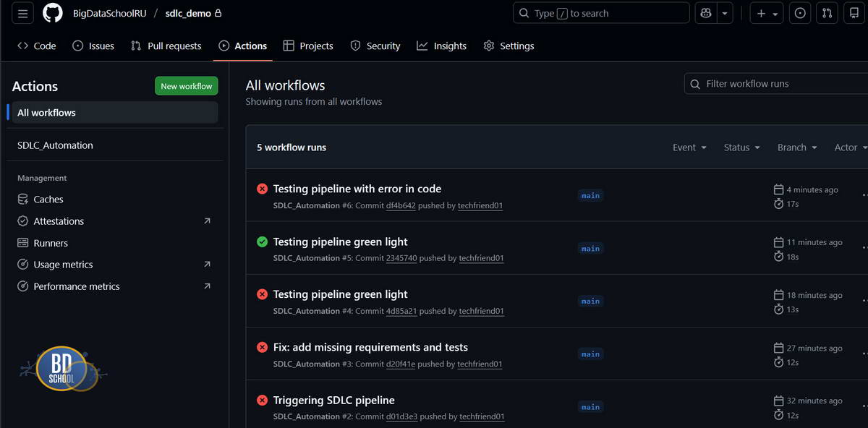Screen dimensions: 868x428
Task: Open commit 2345740 link
Action: [401, 258]
